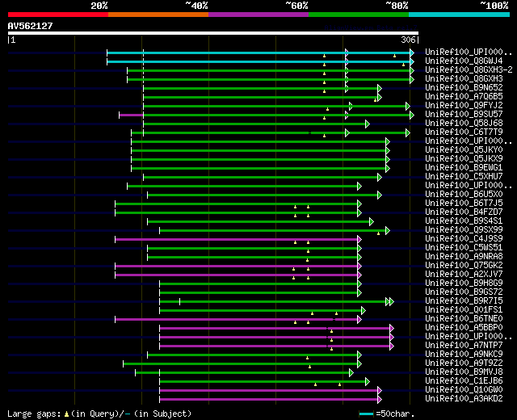517x420 pixels.
Task: Select the query name AV562127
Action: coord(31,26)
